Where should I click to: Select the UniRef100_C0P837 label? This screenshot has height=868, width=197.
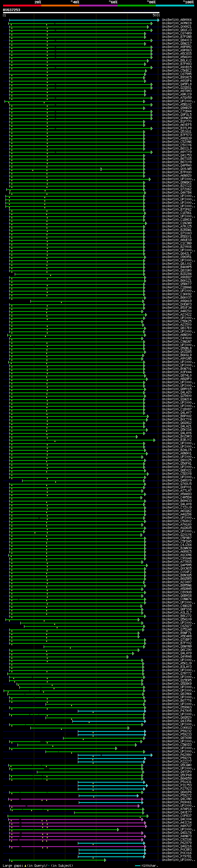pyautogui.click(x=177, y=816)
